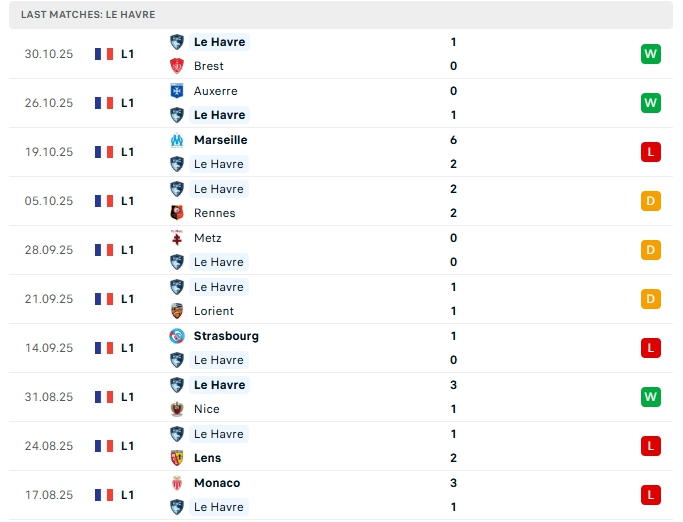Click the Last Matches: Le Havre header
The image size is (683, 522).
click(x=88, y=15)
